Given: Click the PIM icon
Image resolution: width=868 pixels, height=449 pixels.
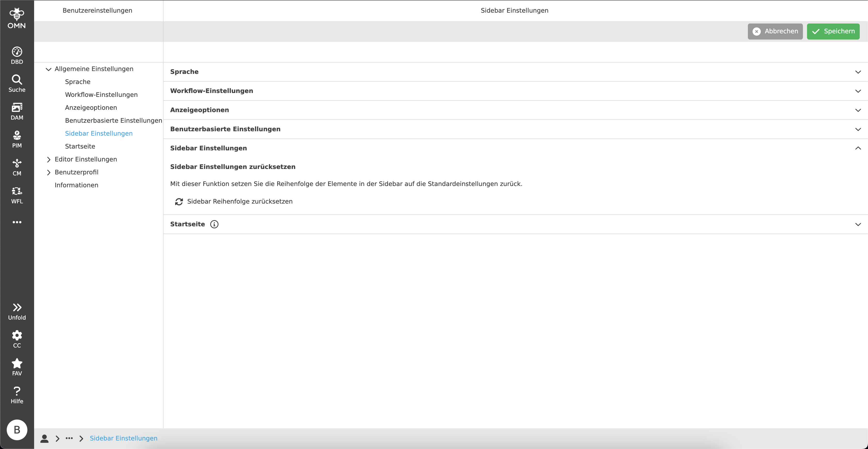Looking at the screenshot, I should [17, 138].
